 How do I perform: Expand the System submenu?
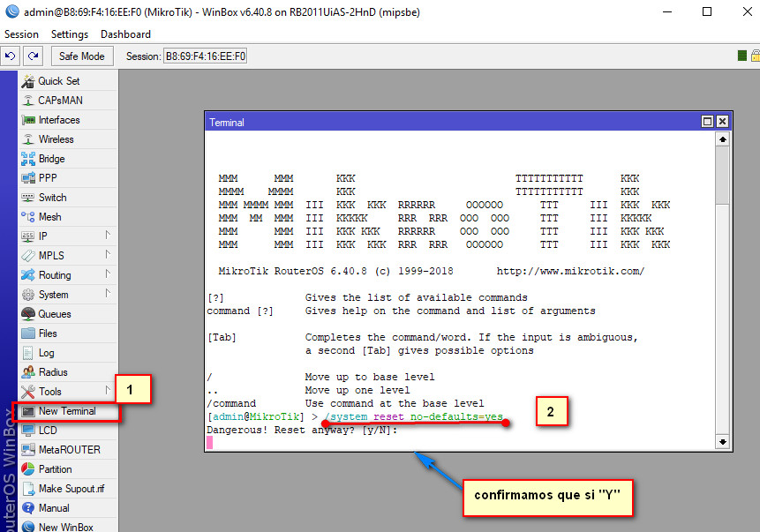point(55,294)
